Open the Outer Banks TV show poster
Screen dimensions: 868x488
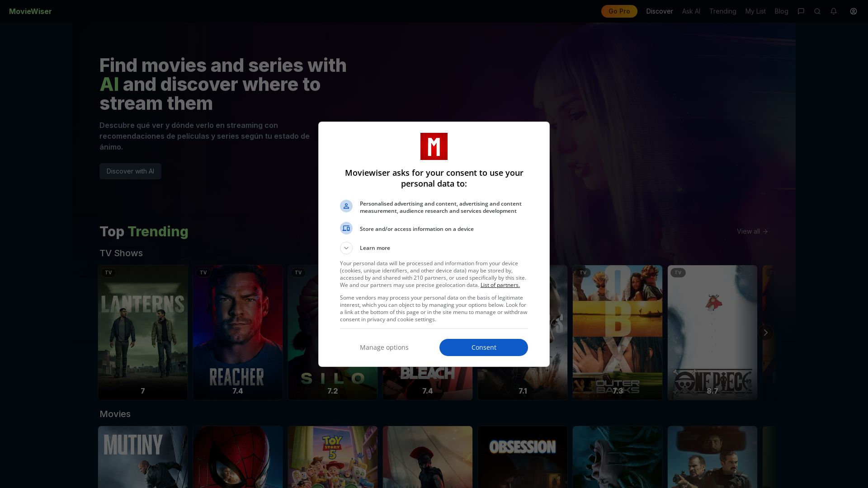[618, 333]
